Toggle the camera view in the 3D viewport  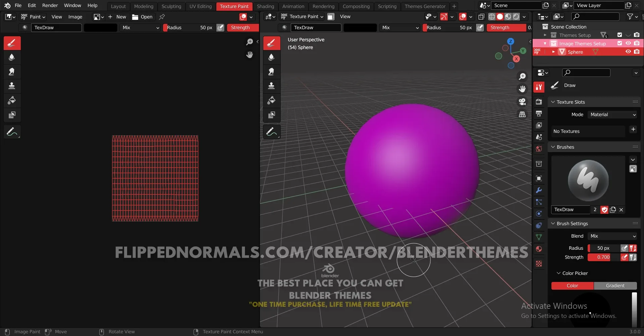click(x=522, y=102)
